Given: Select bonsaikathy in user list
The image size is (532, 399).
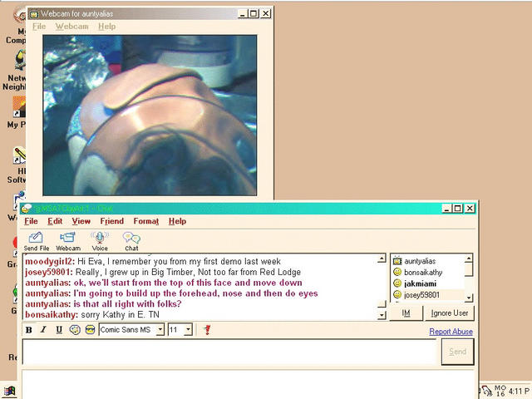Looking at the screenshot, I should tap(423, 273).
